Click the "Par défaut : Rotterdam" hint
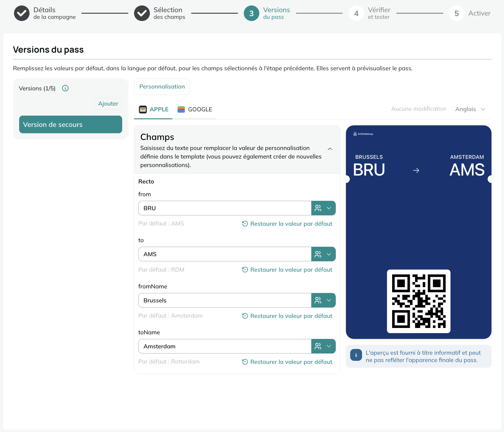This screenshot has height=432, width=504. point(169,362)
